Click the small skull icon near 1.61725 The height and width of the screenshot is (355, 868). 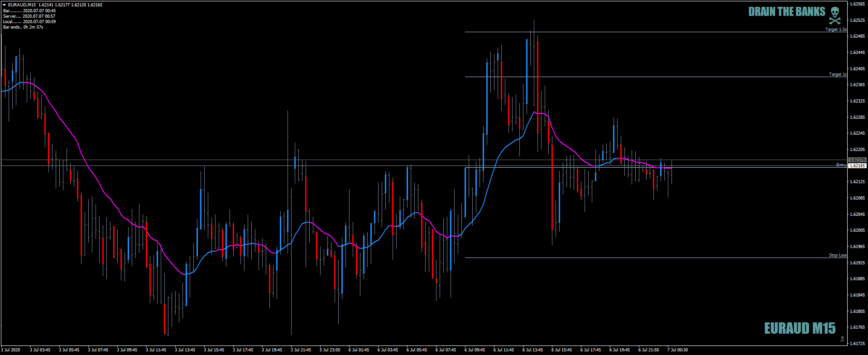pos(842,339)
